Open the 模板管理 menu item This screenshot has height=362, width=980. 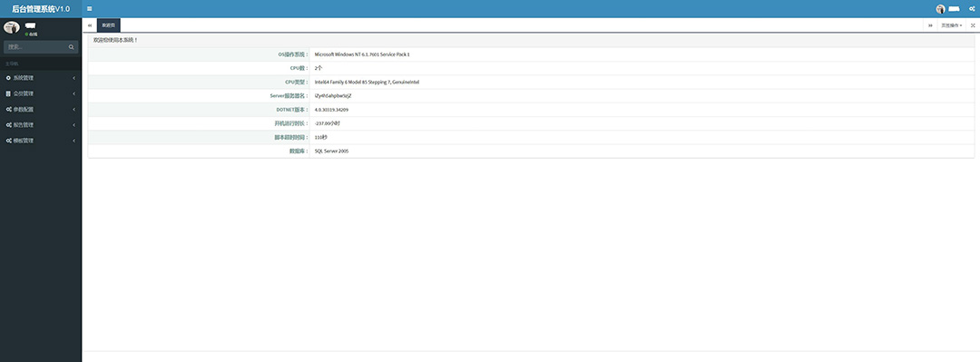41,141
